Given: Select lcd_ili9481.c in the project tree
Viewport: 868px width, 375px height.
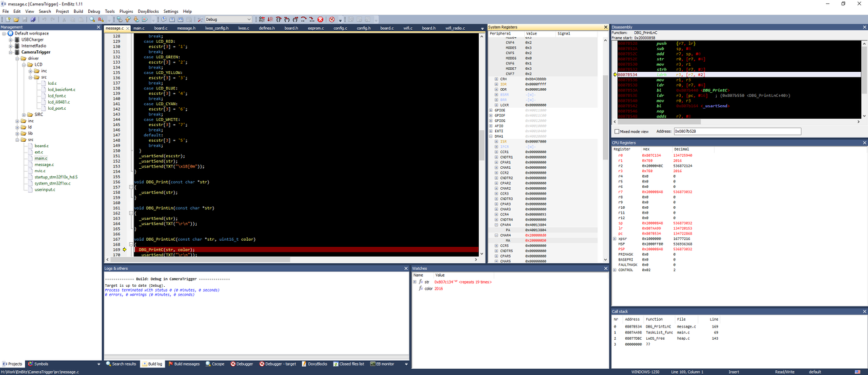Looking at the screenshot, I should coord(58,102).
